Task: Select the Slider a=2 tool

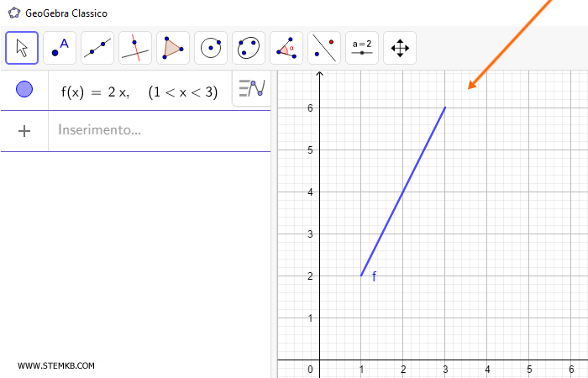Action: pos(362,48)
